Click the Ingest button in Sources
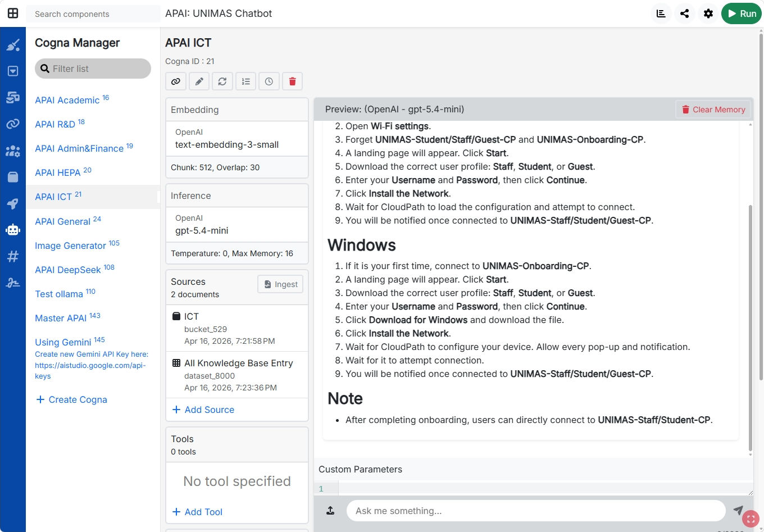 [281, 284]
